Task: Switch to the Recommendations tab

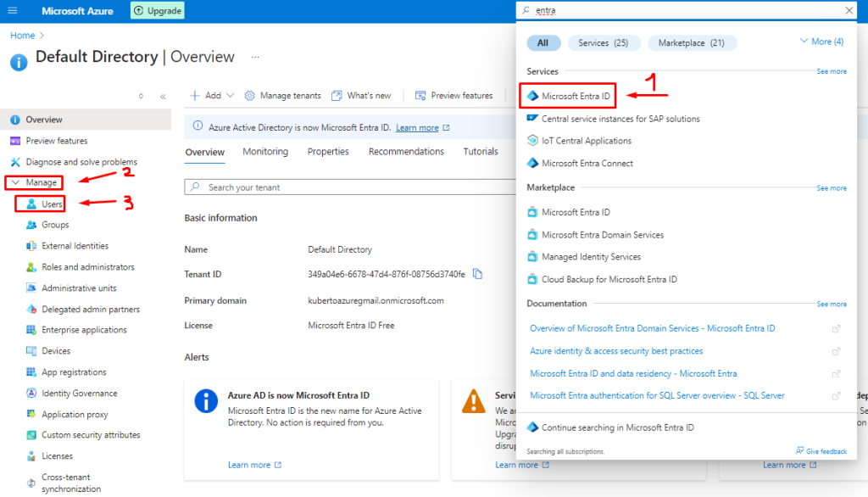Action: click(406, 152)
